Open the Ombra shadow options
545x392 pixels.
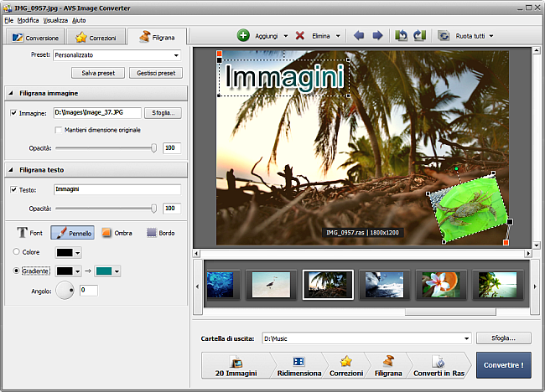(x=117, y=233)
